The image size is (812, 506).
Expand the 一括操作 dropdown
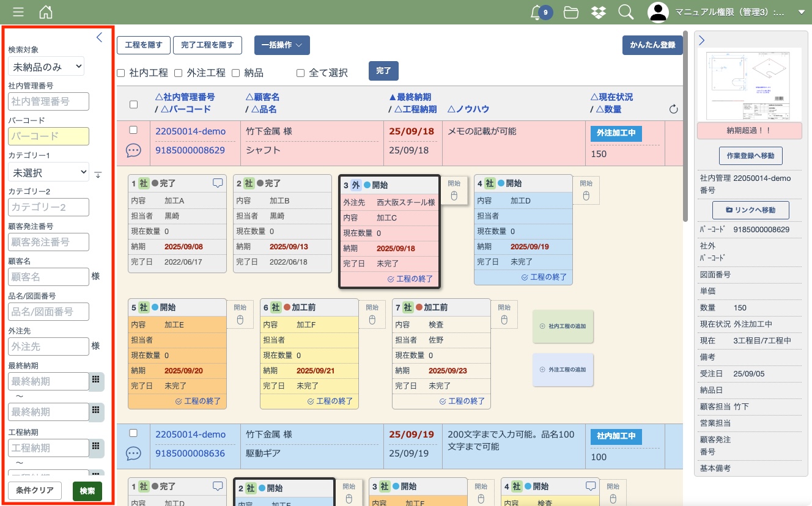pyautogui.click(x=282, y=45)
